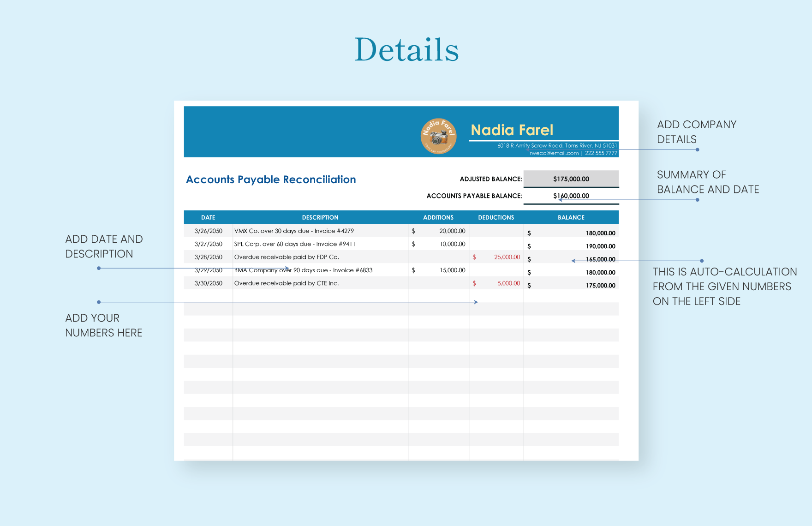Click the ADD DATE AND DESCRIPTION annotation
812x526 pixels.
(104, 246)
